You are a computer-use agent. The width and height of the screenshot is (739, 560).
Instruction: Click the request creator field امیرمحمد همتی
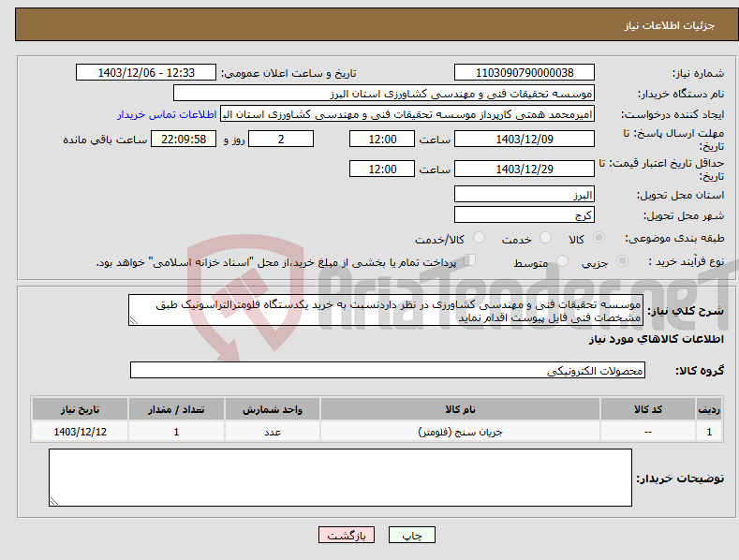[x=407, y=114]
